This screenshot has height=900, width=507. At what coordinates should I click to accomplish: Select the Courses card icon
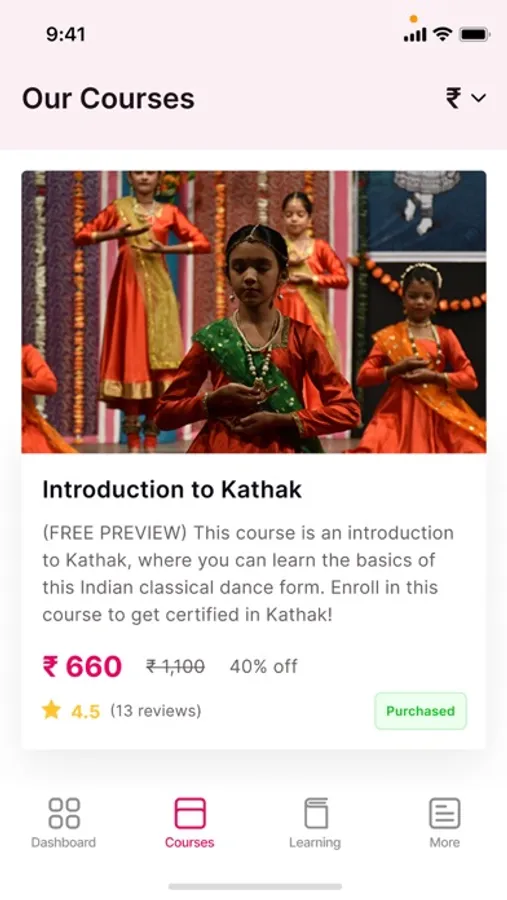[x=190, y=813]
